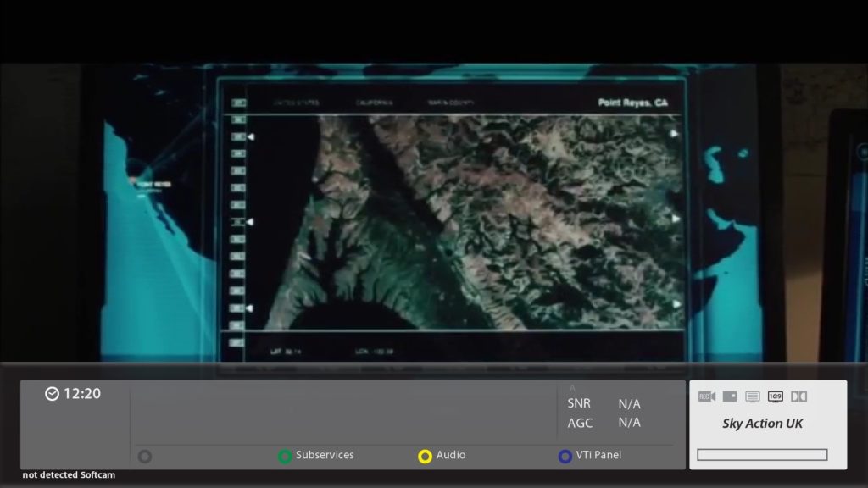868x488 pixels.
Task: Click the blue circle next to VTi Panel
Action: (x=565, y=457)
